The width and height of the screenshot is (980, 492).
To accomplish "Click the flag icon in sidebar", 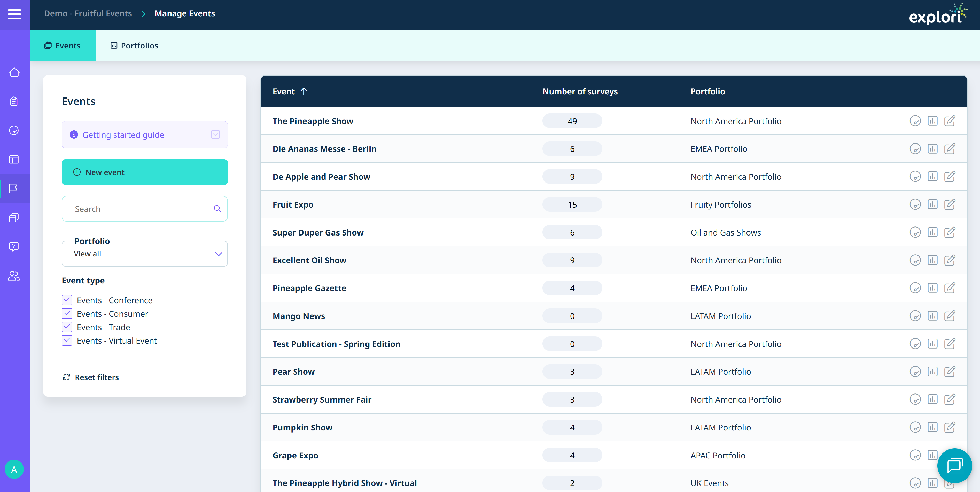I will coord(14,188).
